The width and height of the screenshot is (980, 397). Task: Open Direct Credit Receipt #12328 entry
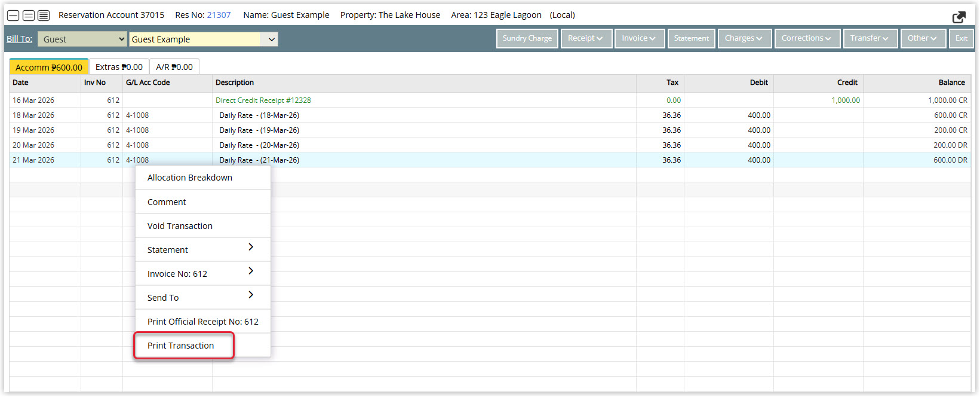[263, 100]
